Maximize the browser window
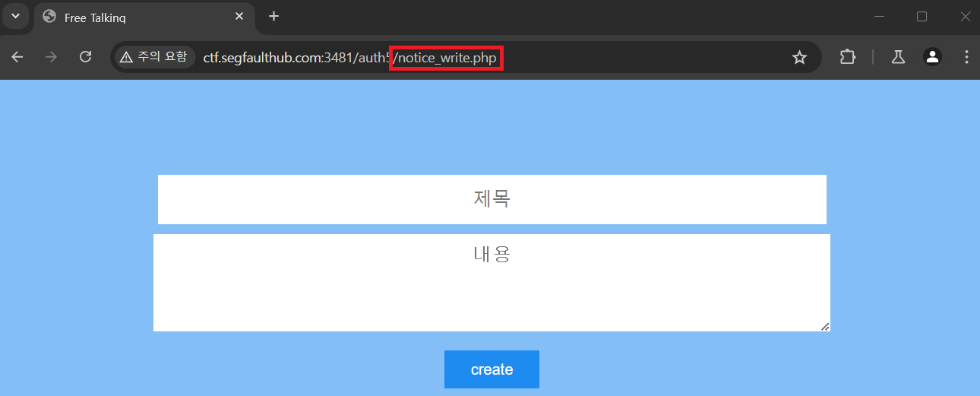The width and height of the screenshot is (980, 396). pyautogui.click(x=922, y=16)
